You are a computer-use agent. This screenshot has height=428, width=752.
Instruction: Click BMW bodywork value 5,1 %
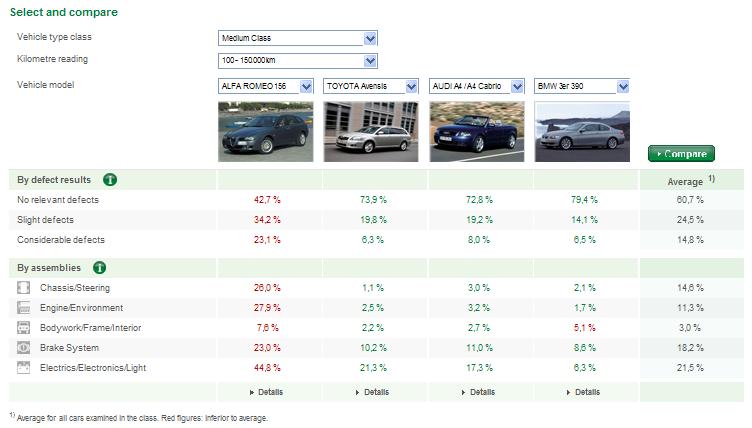[584, 328]
